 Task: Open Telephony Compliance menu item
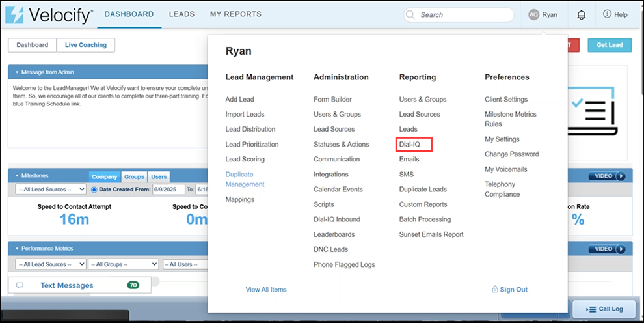pos(502,189)
